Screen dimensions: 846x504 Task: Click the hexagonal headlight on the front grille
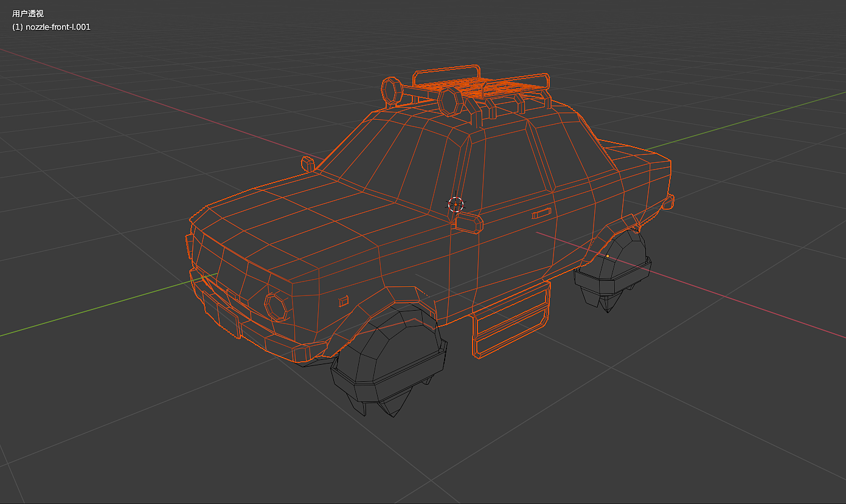coord(276,306)
